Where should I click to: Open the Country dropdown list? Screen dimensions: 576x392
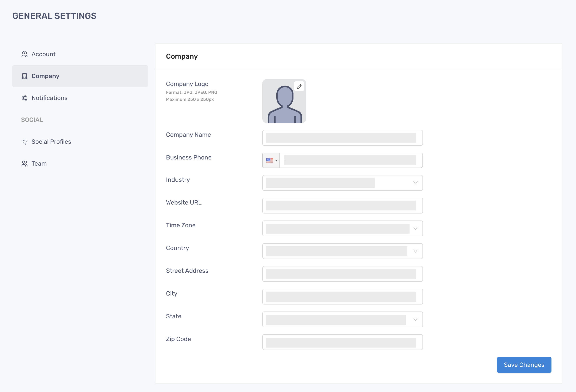(343, 251)
